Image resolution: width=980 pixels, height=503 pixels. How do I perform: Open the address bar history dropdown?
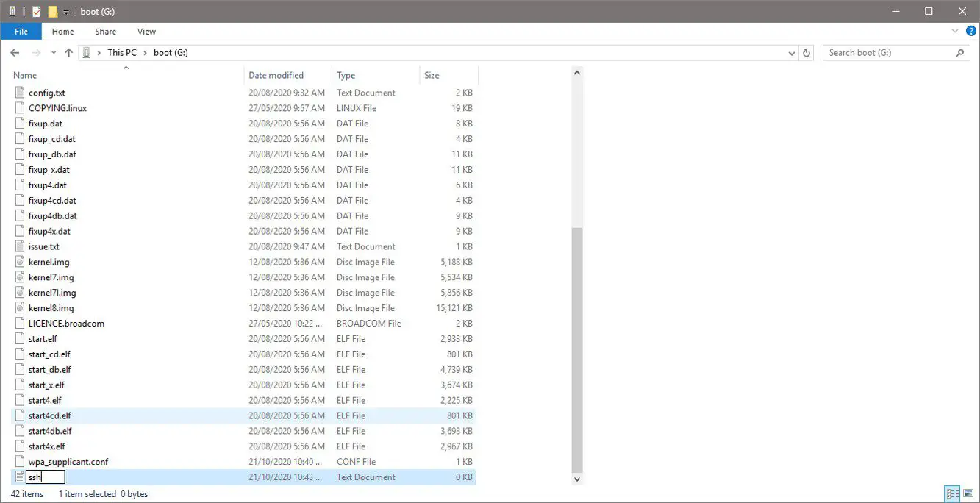click(x=792, y=53)
